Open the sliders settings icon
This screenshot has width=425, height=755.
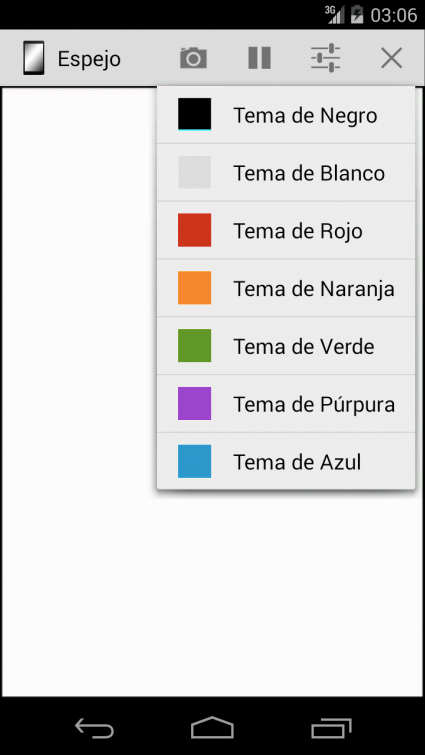326,58
